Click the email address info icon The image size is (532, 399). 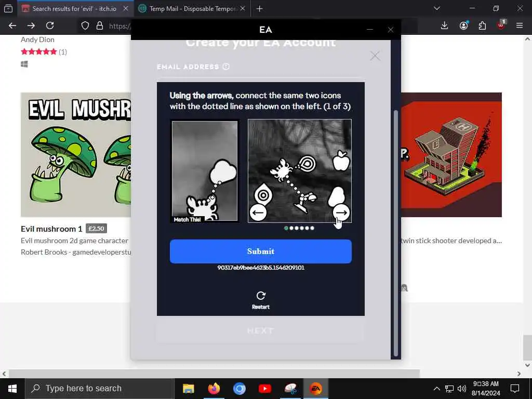tap(226, 66)
